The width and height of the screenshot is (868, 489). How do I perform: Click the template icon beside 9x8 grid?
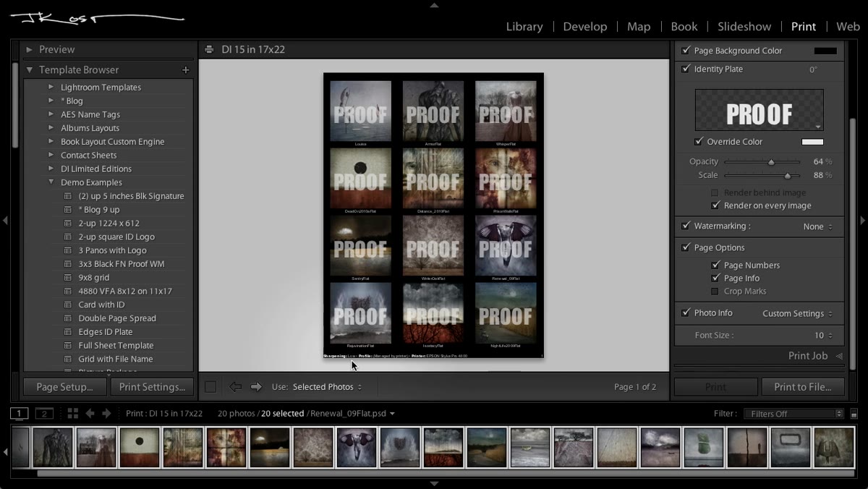click(x=68, y=278)
